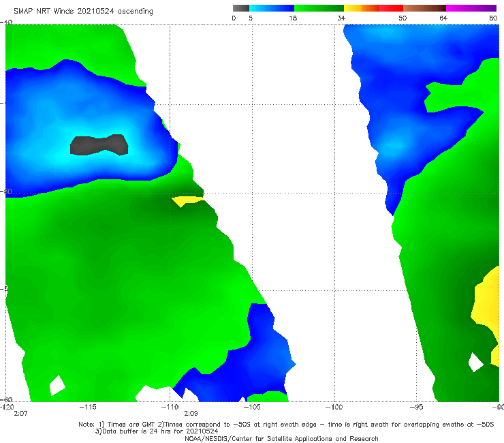Click the large yellow wind area at right edge
Image resolution: width=504 pixels, height=443 pixels.
[487, 309]
